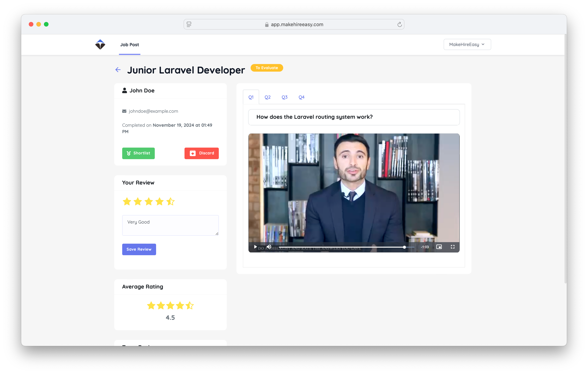This screenshot has width=588, height=374.
Task: Select the Q3 tab
Action: (285, 97)
